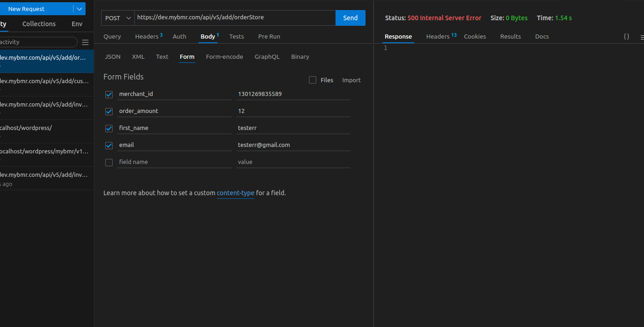
Task: Click the request URL input field
Action: pyautogui.click(x=234, y=17)
